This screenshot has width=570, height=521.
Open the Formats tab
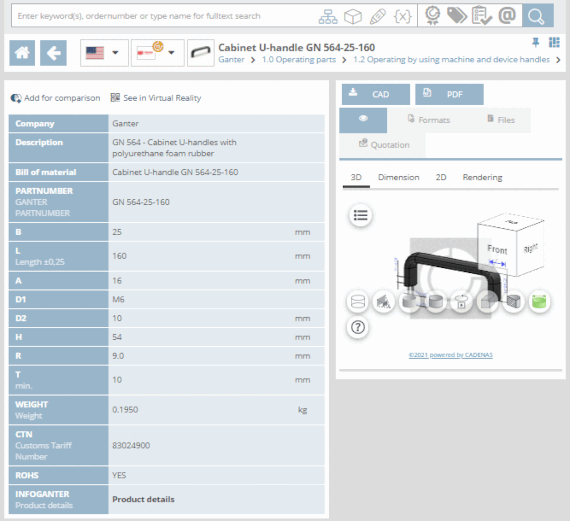pos(429,120)
